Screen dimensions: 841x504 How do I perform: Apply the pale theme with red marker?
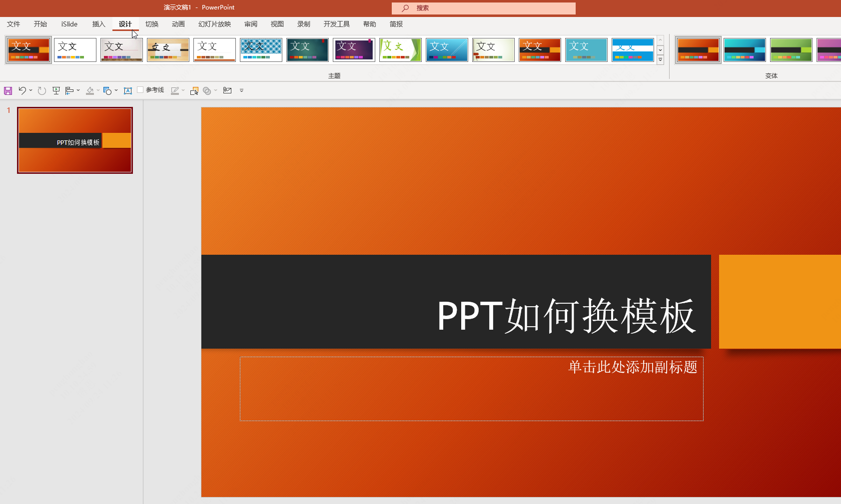point(493,50)
